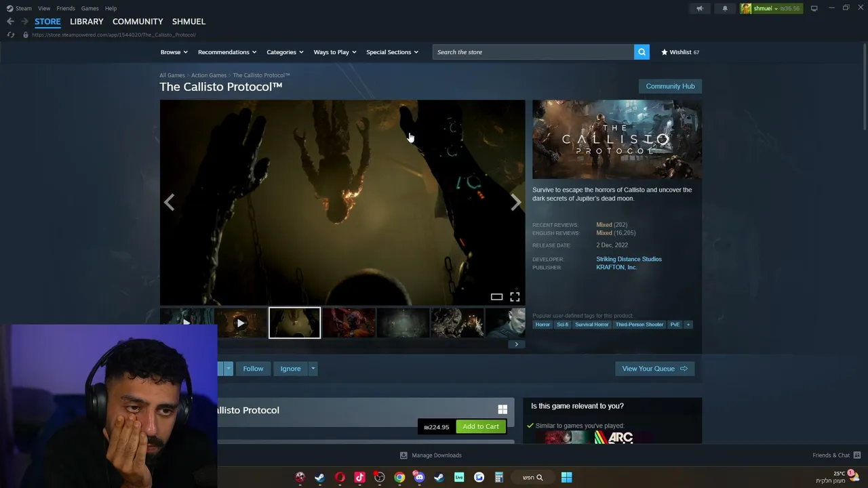Show next screenshot in media viewer
The height and width of the screenshot is (488, 868).
coord(516,202)
